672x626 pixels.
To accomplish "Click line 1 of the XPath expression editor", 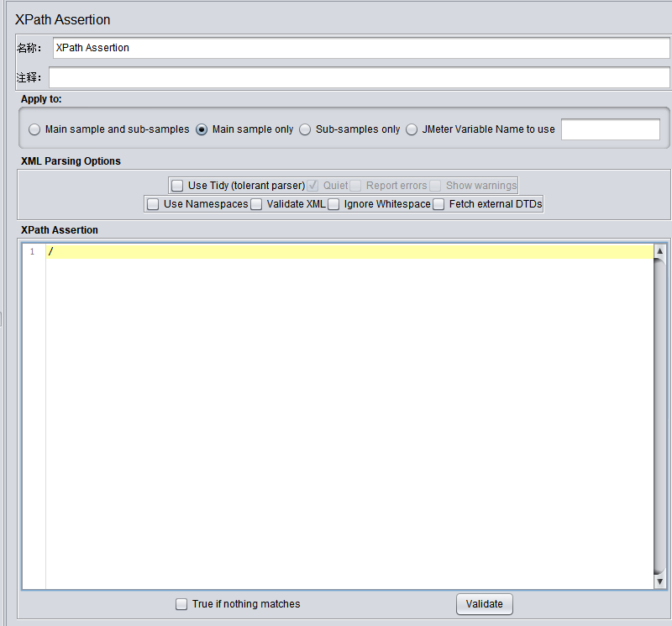I will click(x=349, y=252).
